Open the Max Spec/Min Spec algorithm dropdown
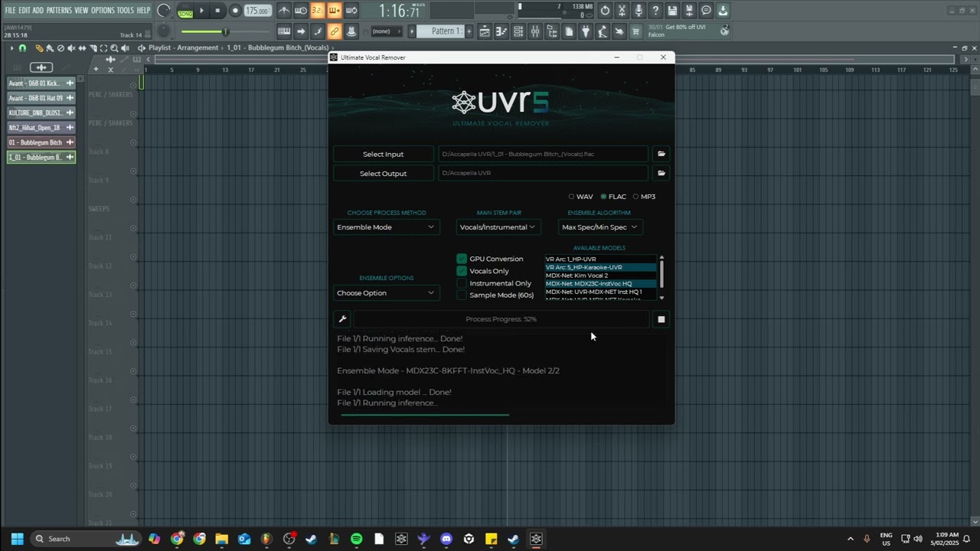 599,227
